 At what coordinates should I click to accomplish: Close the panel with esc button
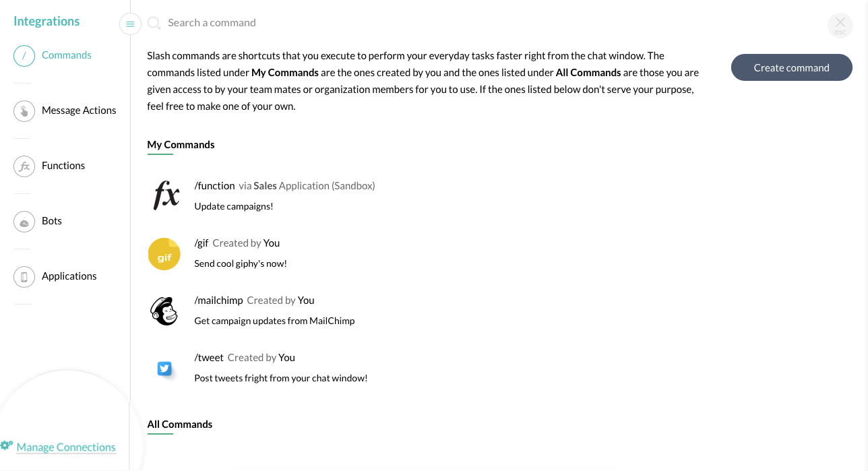pyautogui.click(x=840, y=25)
